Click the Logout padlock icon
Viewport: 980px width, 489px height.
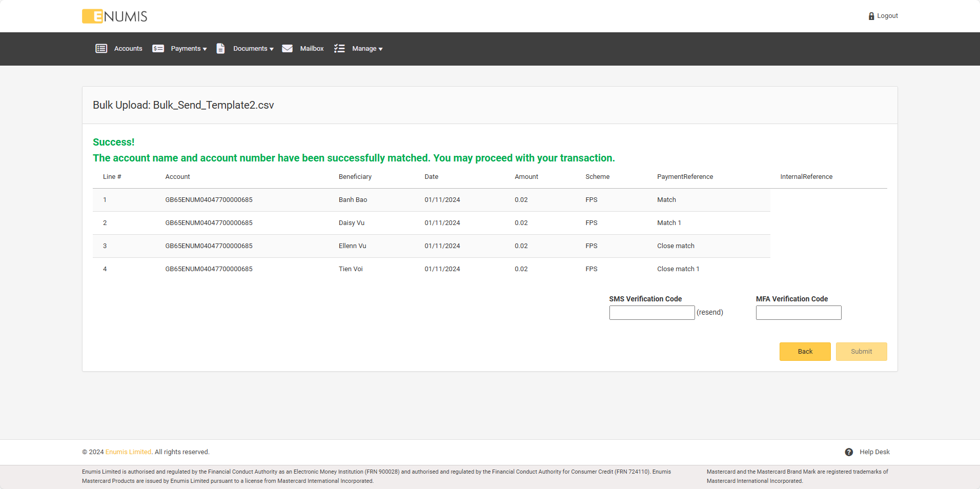pos(871,16)
